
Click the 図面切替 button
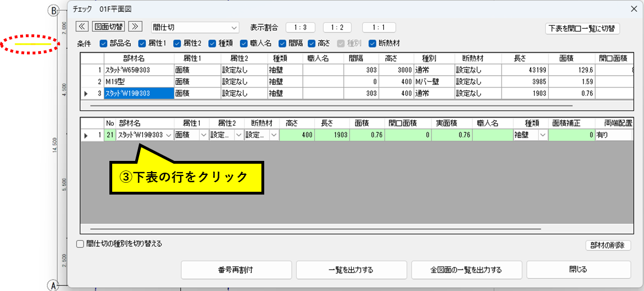click(108, 27)
